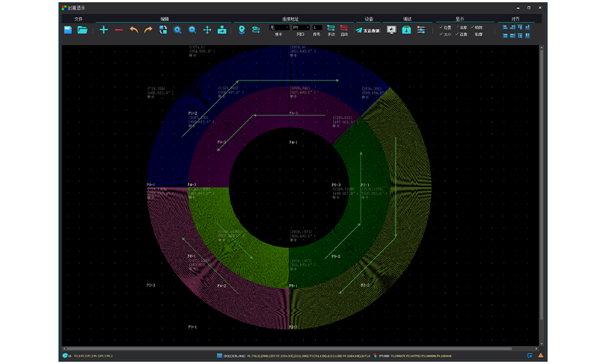Click the cyan plus add icon
This screenshot has width=606, height=364.
point(103,30)
